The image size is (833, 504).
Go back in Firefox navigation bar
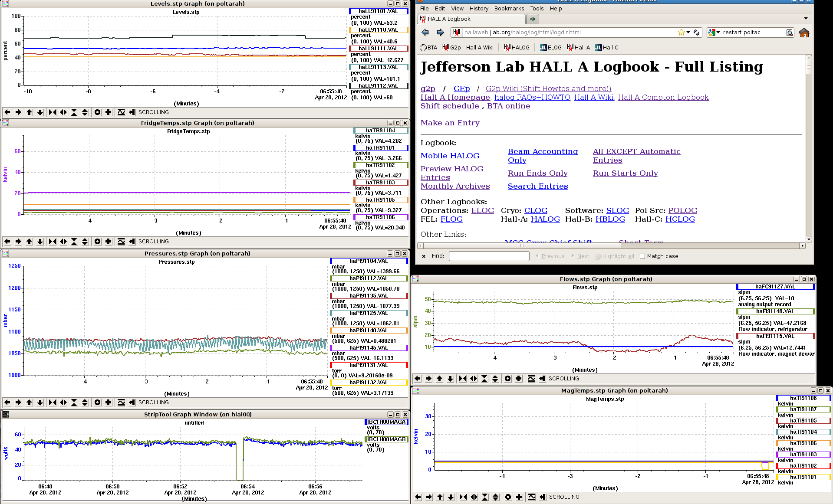[425, 33]
